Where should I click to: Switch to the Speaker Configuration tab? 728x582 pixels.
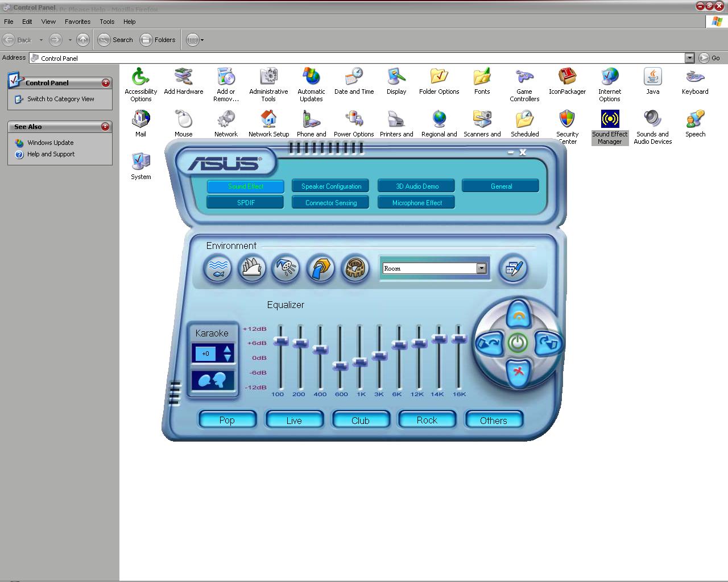pyautogui.click(x=330, y=186)
